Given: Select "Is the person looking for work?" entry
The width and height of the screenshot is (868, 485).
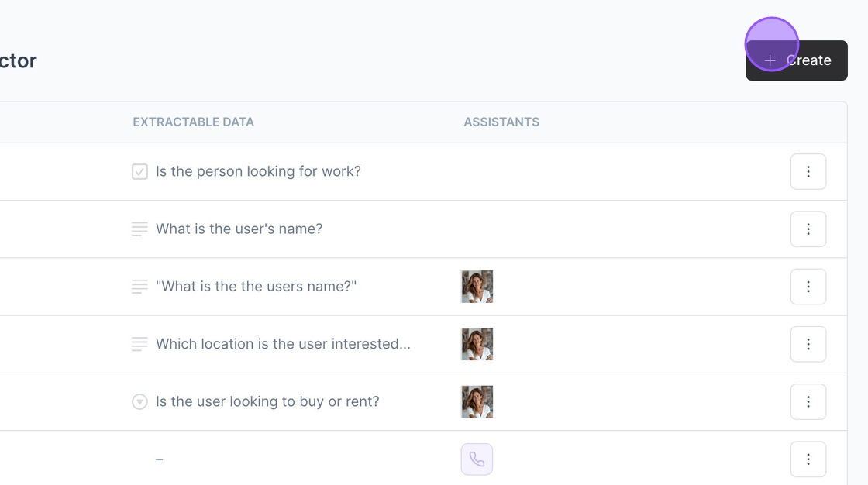Looking at the screenshot, I should [x=258, y=172].
